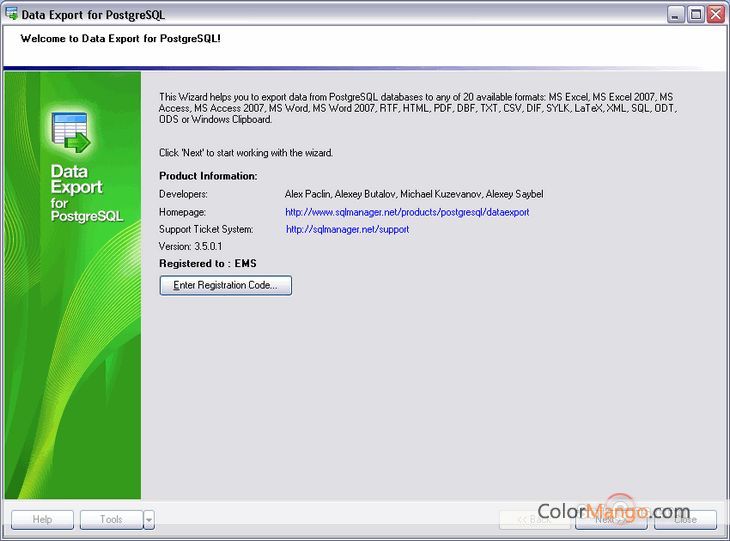Go to the next wizard step
The height and width of the screenshot is (541, 730).
(611, 520)
